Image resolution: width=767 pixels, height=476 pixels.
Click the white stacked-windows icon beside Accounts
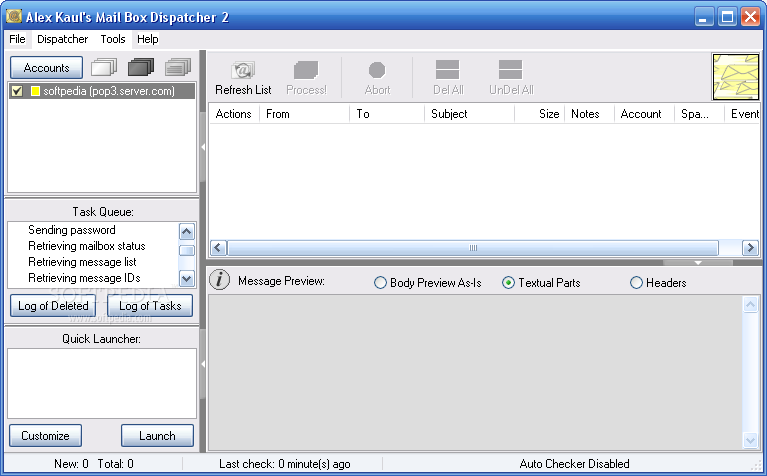click(x=104, y=67)
